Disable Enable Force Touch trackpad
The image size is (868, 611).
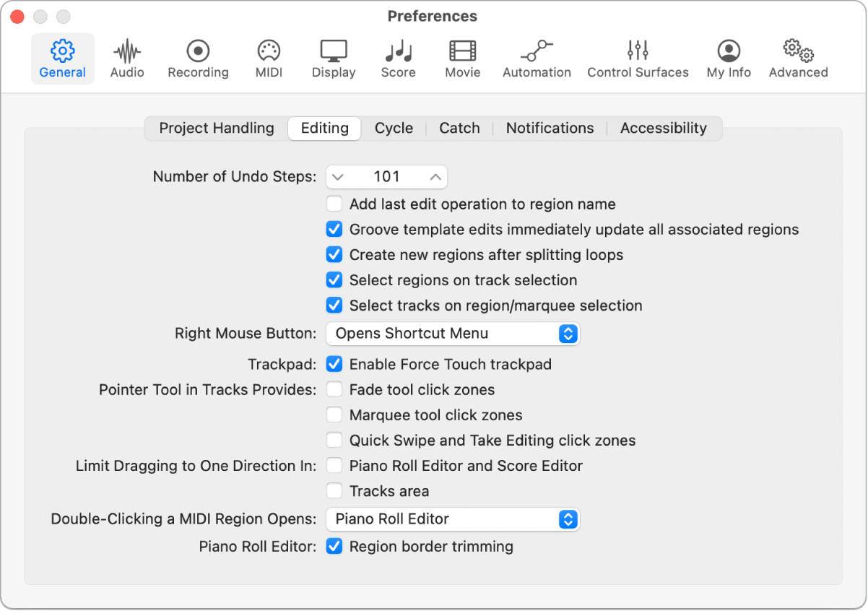[x=334, y=364]
